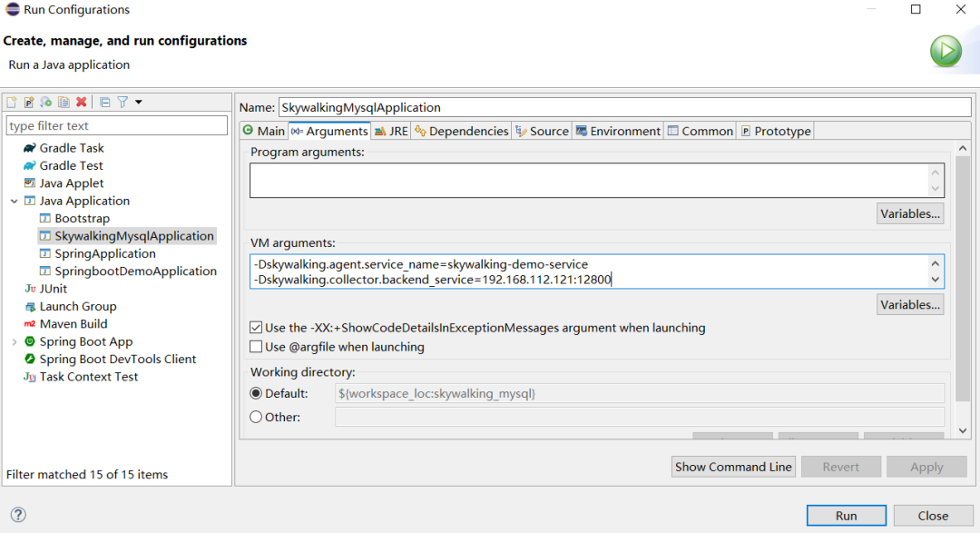Select the JUnit configuration type

pyautogui.click(x=45, y=289)
